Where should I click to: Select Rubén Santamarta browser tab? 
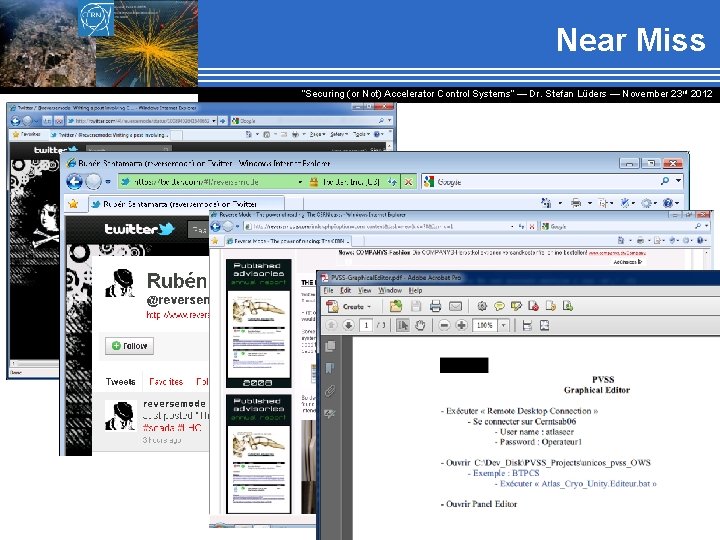tap(186, 204)
